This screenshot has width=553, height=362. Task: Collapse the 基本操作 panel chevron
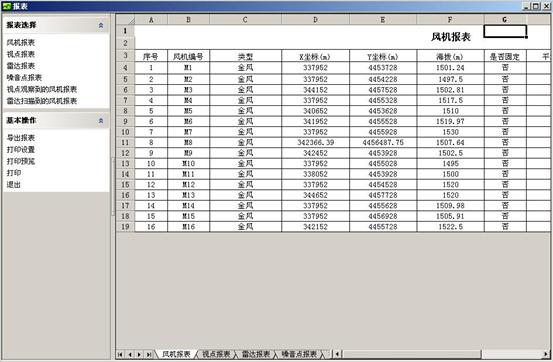click(101, 121)
